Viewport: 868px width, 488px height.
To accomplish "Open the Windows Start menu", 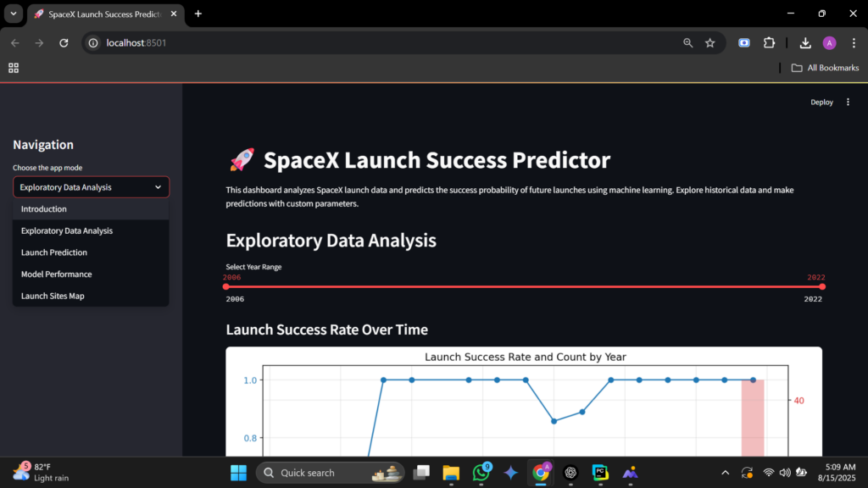I will [x=238, y=473].
